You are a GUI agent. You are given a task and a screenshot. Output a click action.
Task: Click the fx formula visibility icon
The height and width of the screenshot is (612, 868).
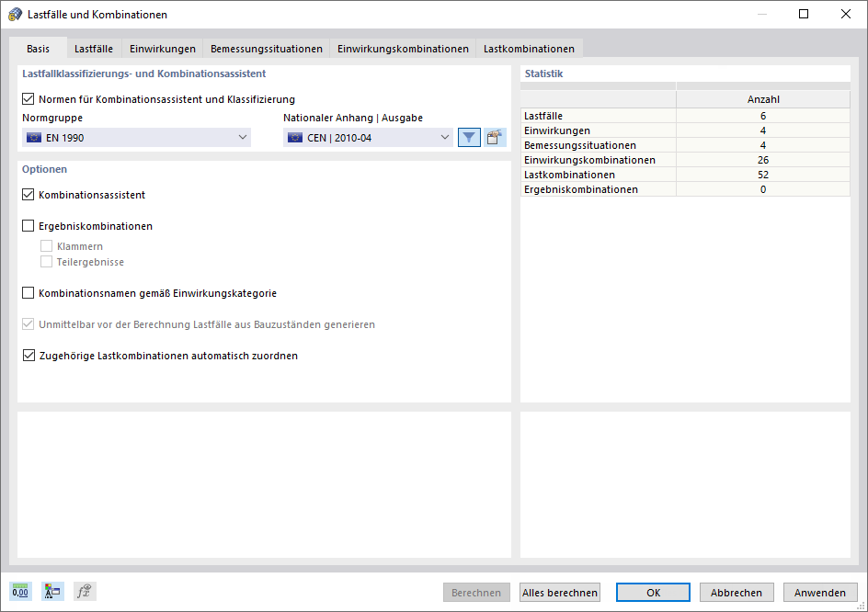(84, 591)
